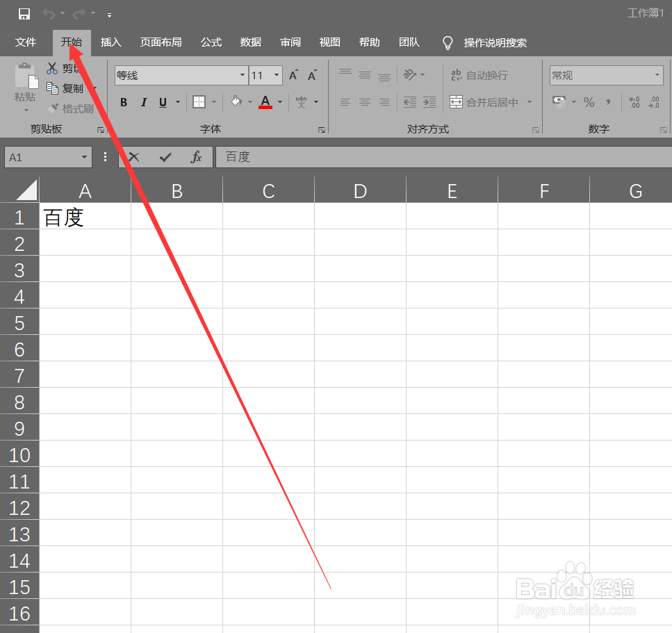Switch to the 公式 ribbon tab

(211, 42)
